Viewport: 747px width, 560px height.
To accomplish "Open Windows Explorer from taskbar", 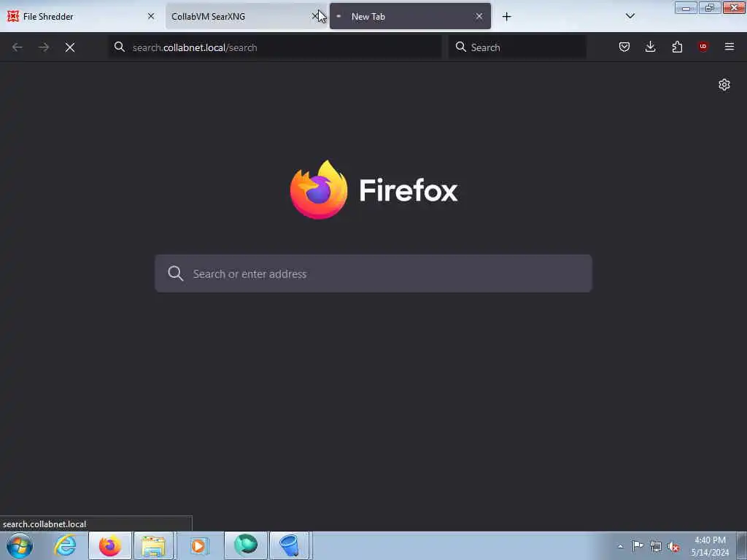I will 153,545.
